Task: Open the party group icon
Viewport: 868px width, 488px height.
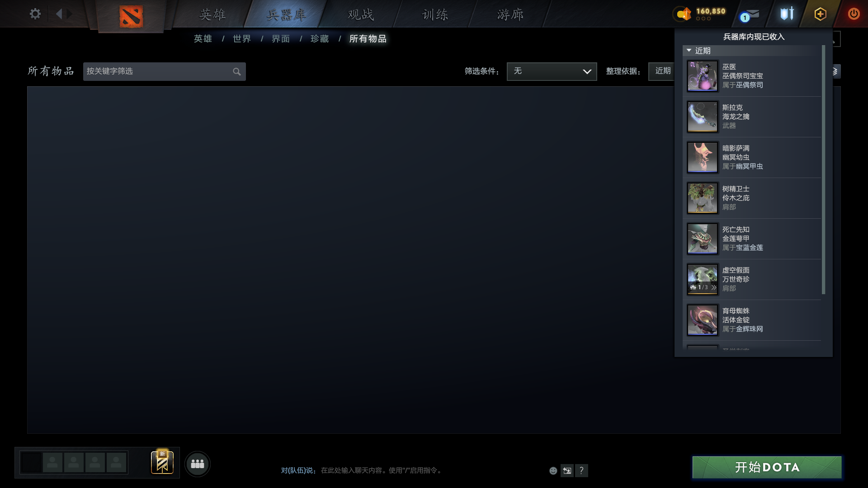Action: click(x=198, y=464)
